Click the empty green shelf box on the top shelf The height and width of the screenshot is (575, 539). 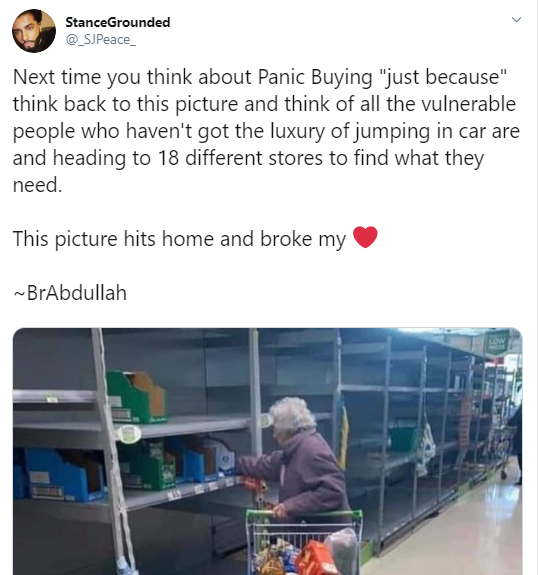(x=136, y=397)
